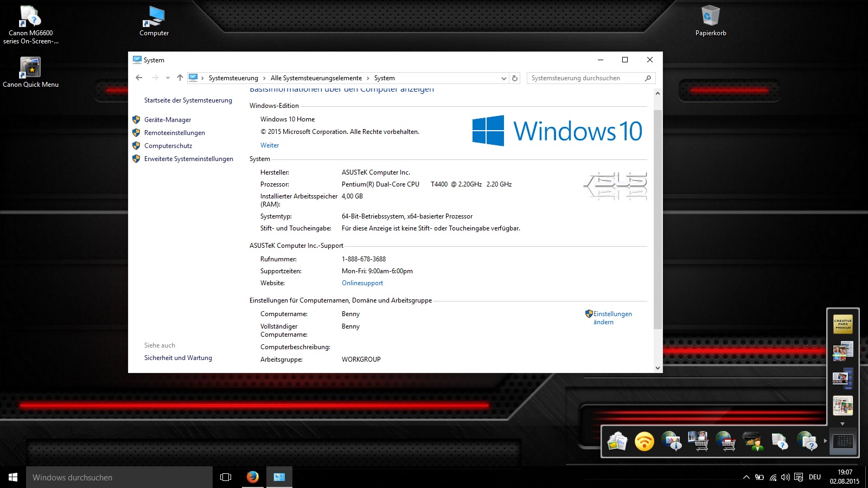Click the document with question mark icon
Viewport: 868px width, 488px height.
coord(780,441)
